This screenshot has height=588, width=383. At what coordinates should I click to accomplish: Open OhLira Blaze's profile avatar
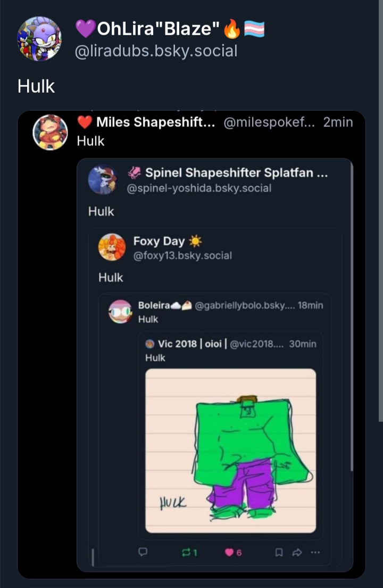click(x=39, y=39)
